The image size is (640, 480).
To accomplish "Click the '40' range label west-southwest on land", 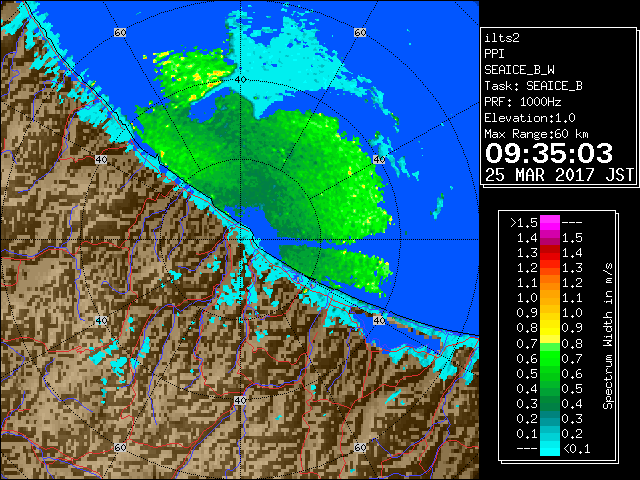I will [101, 321].
